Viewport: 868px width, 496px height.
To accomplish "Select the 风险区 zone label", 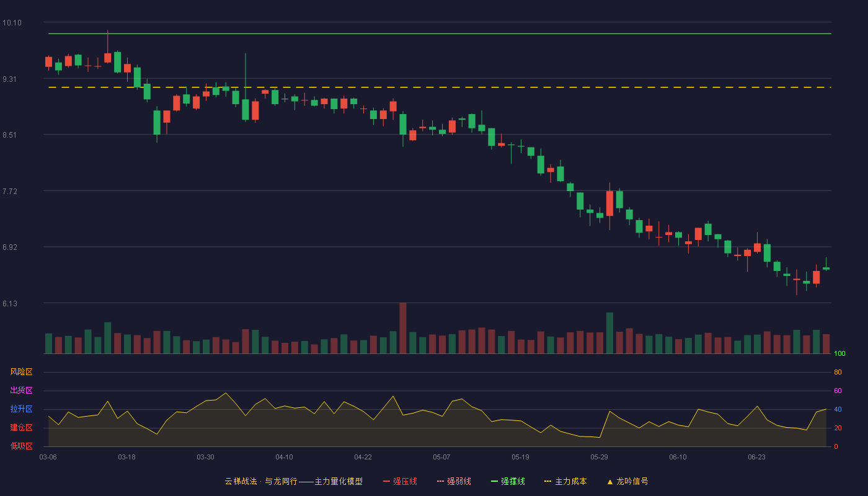I will pos(21,372).
